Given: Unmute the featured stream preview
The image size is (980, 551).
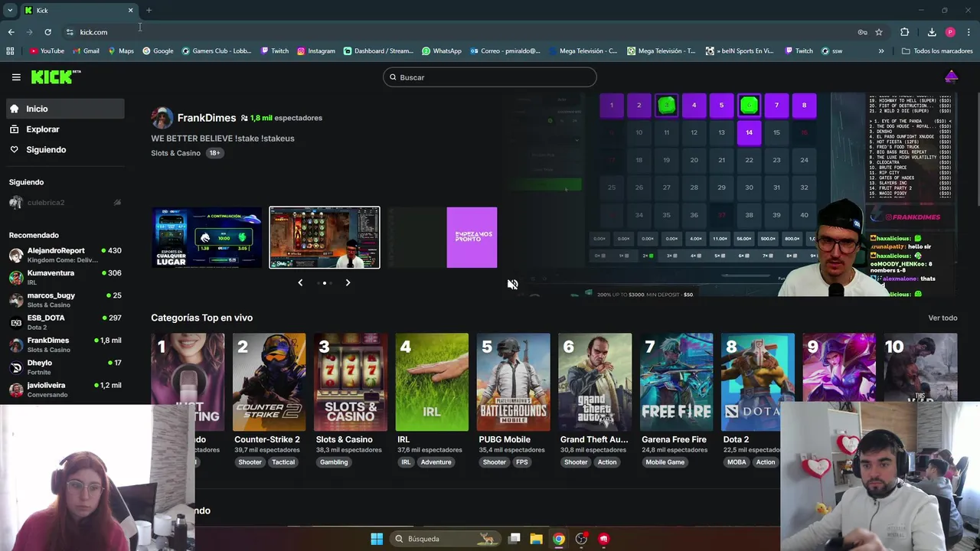Looking at the screenshot, I should tap(512, 284).
